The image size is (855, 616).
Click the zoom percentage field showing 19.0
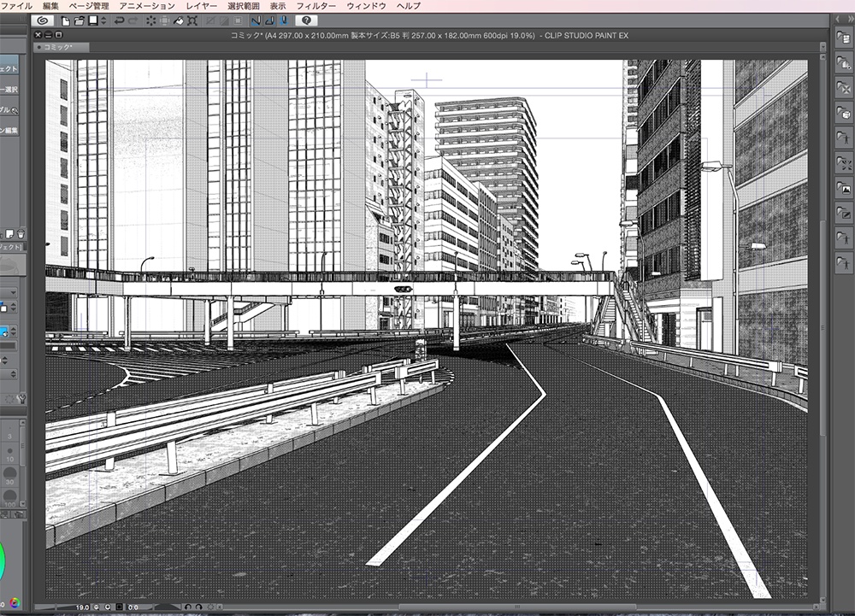click(82, 605)
